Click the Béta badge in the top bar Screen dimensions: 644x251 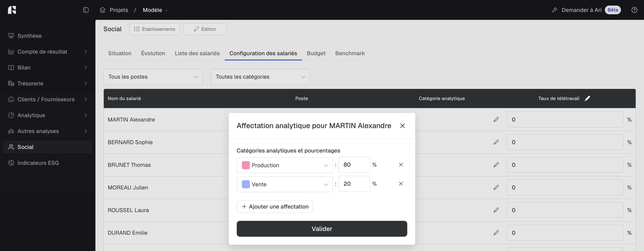[613, 10]
